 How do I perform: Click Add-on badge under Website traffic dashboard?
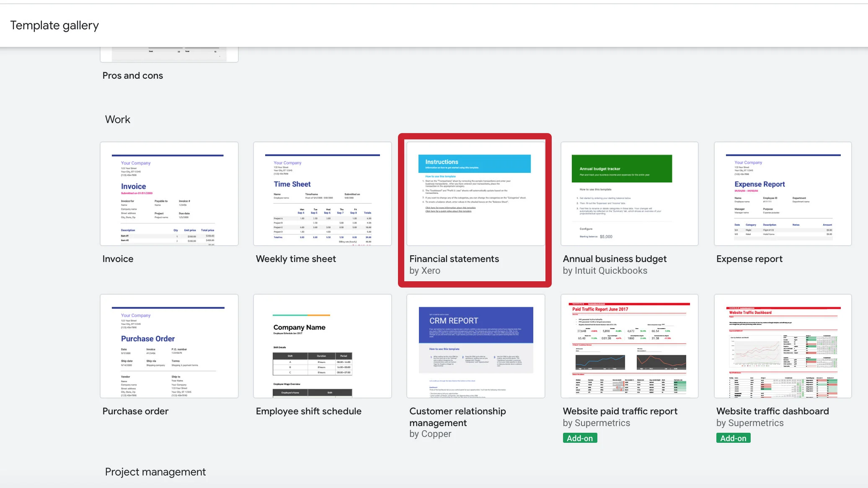click(733, 438)
